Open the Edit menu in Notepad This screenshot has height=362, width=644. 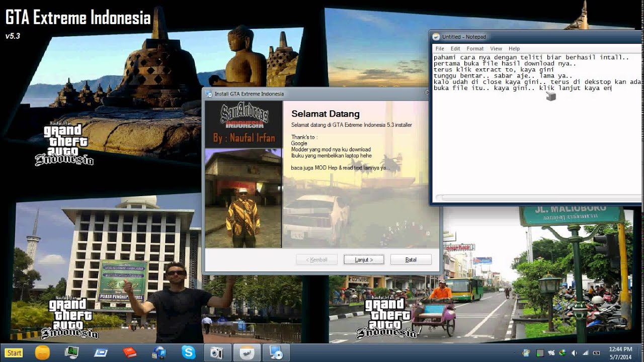click(455, 49)
